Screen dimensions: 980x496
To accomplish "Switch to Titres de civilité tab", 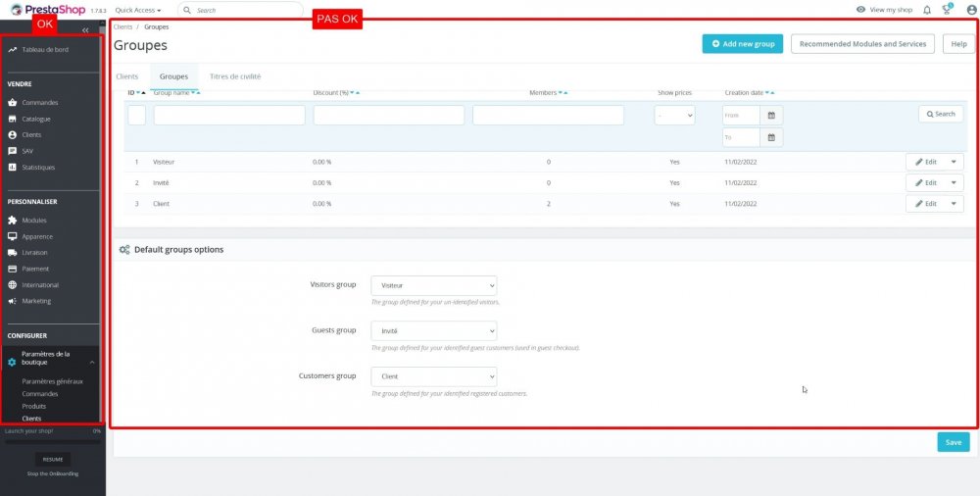I will pyautogui.click(x=235, y=76).
